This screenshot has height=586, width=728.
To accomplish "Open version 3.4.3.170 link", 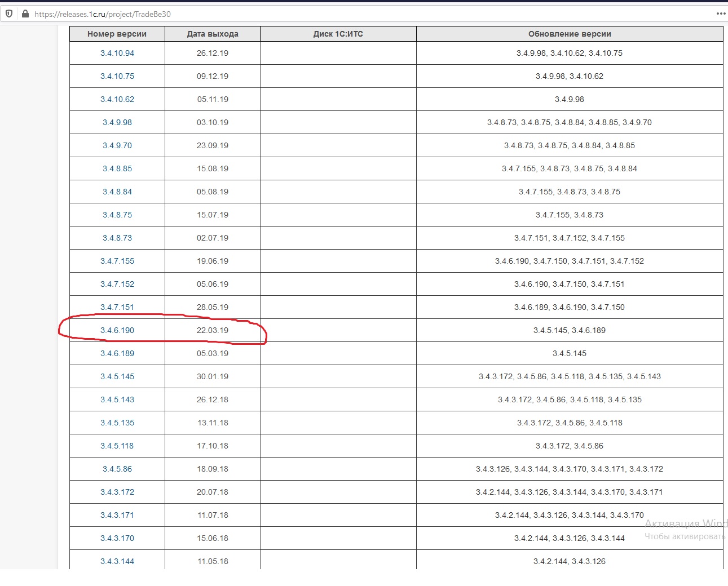I will click(x=117, y=538).
